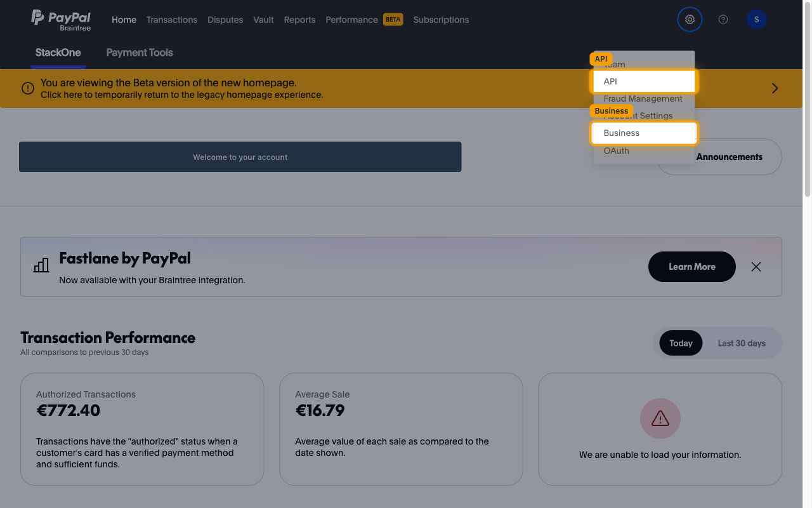This screenshot has width=812, height=508.
Task: Expand the beta banner chevron arrow
Action: pyautogui.click(x=775, y=88)
